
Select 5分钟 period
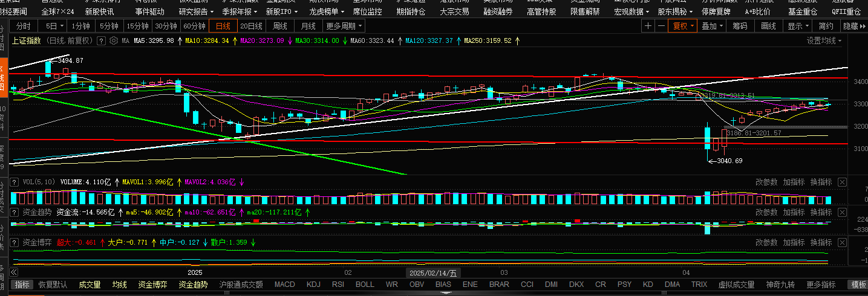[109, 26]
